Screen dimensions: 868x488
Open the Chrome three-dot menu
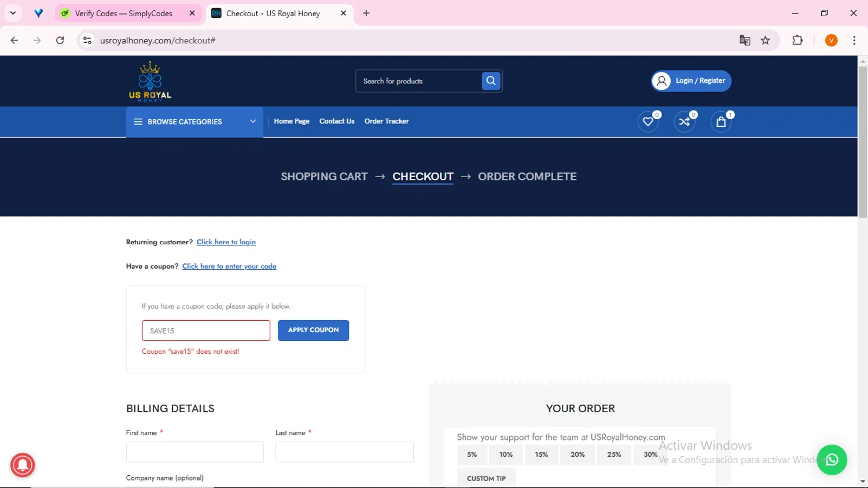tap(854, 41)
